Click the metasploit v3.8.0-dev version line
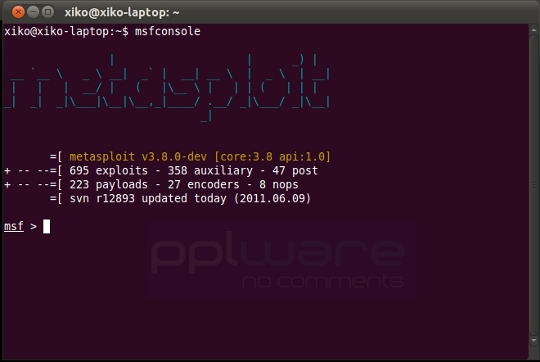This screenshot has height=362, width=540. (200, 157)
